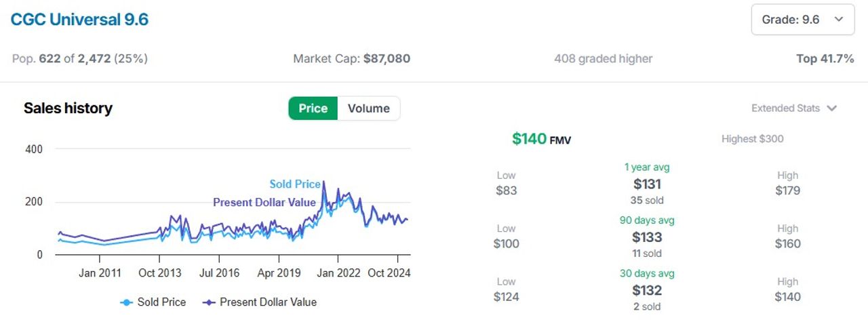Toggle Present Dollar Value legend entry

(x=260, y=302)
